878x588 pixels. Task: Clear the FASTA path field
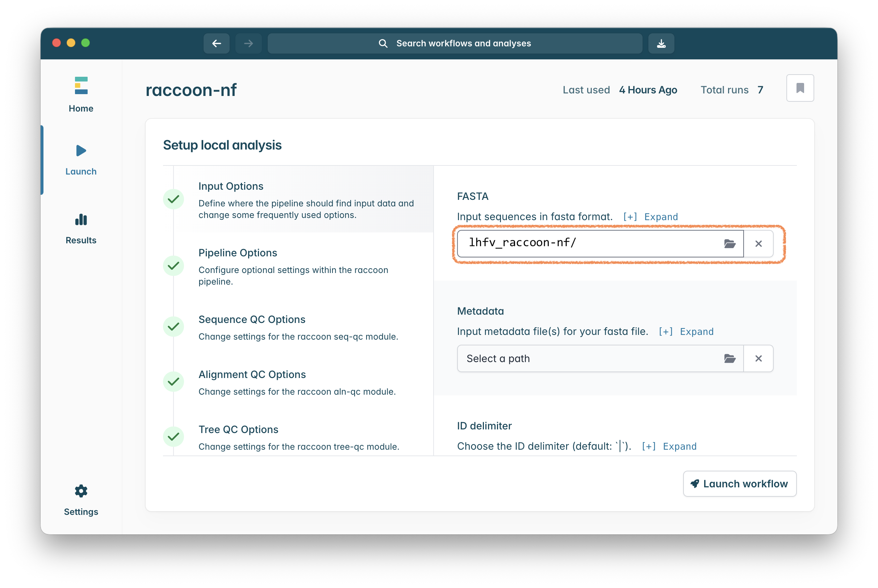coord(758,244)
